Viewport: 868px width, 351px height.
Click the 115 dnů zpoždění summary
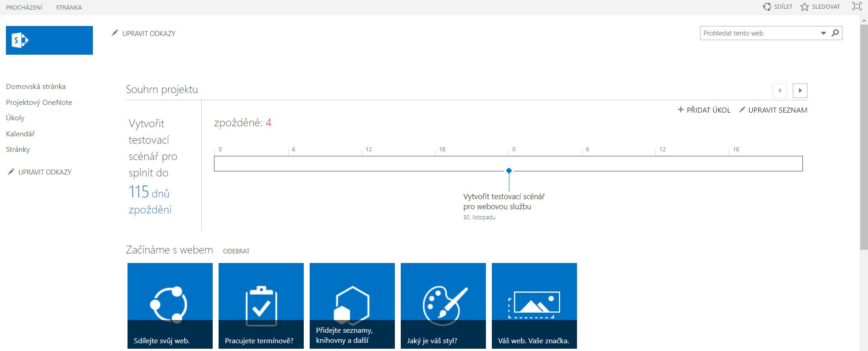point(150,200)
